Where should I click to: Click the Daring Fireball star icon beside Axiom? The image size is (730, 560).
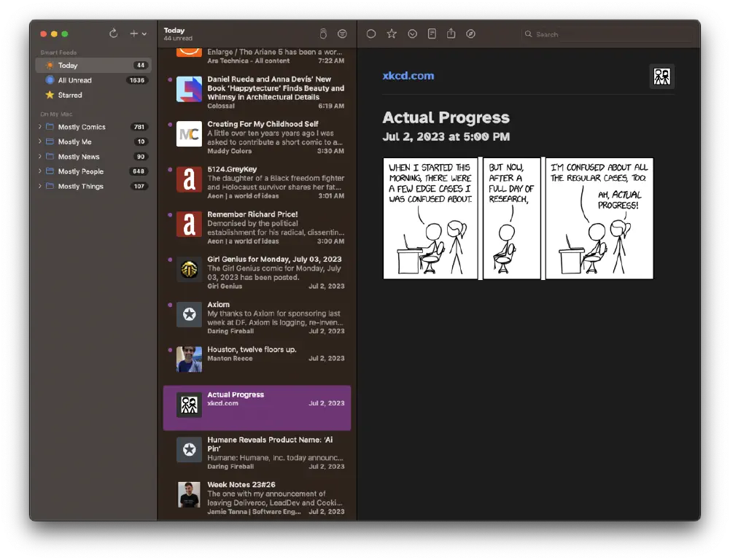click(x=189, y=314)
